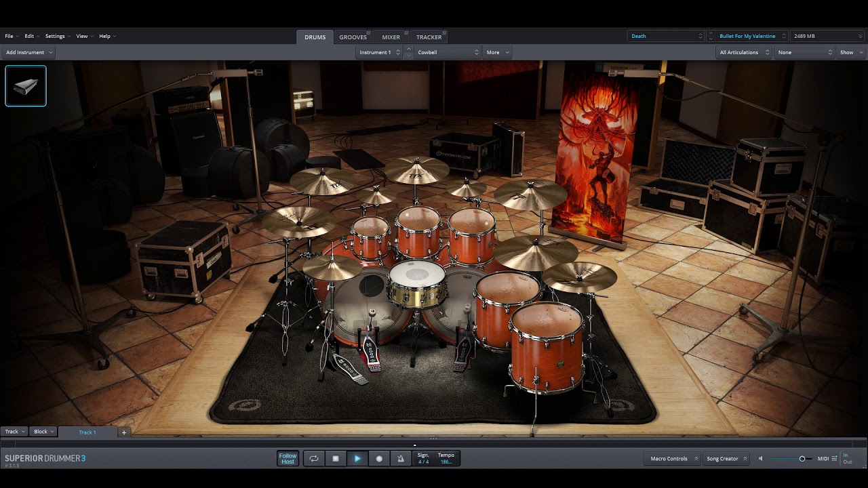The width and height of the screenshot is (868, 488).
Task: Start playback with the play button
Action: [x=357, y=459]
